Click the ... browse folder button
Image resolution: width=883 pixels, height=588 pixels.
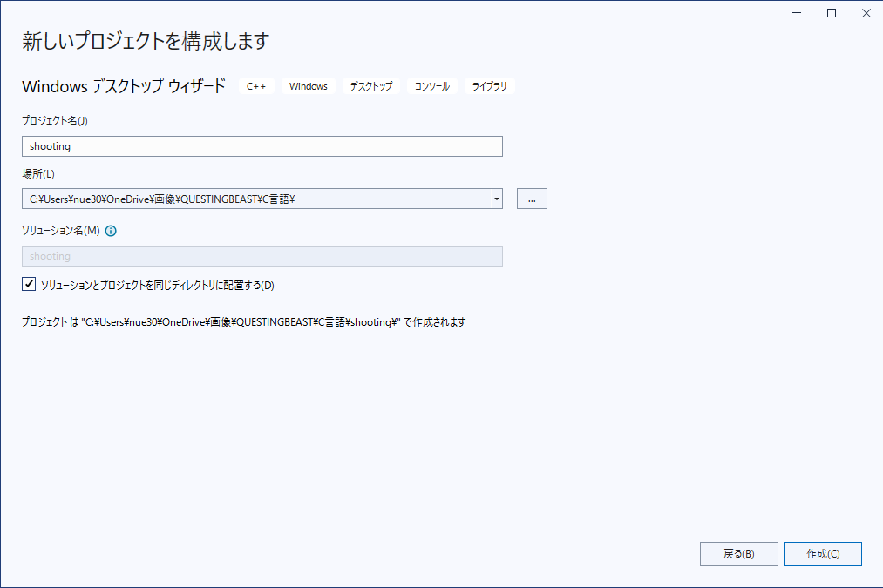[x=532, y=198]
